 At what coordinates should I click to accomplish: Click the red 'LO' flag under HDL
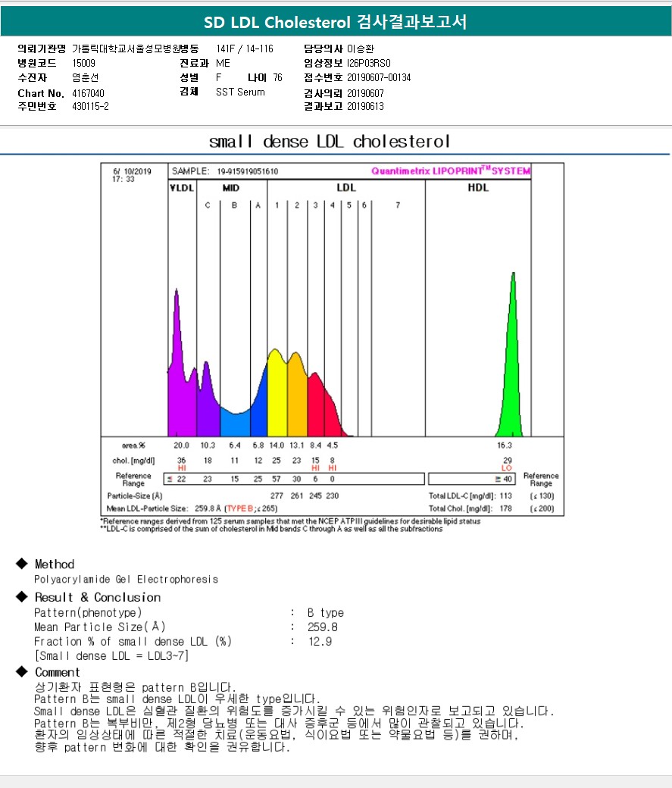(507, 468)
